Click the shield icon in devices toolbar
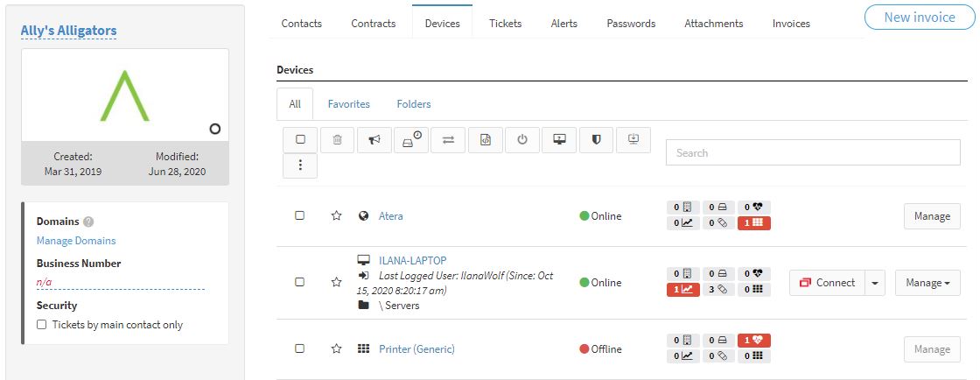The image size is (980, 380). coord(596,140)
